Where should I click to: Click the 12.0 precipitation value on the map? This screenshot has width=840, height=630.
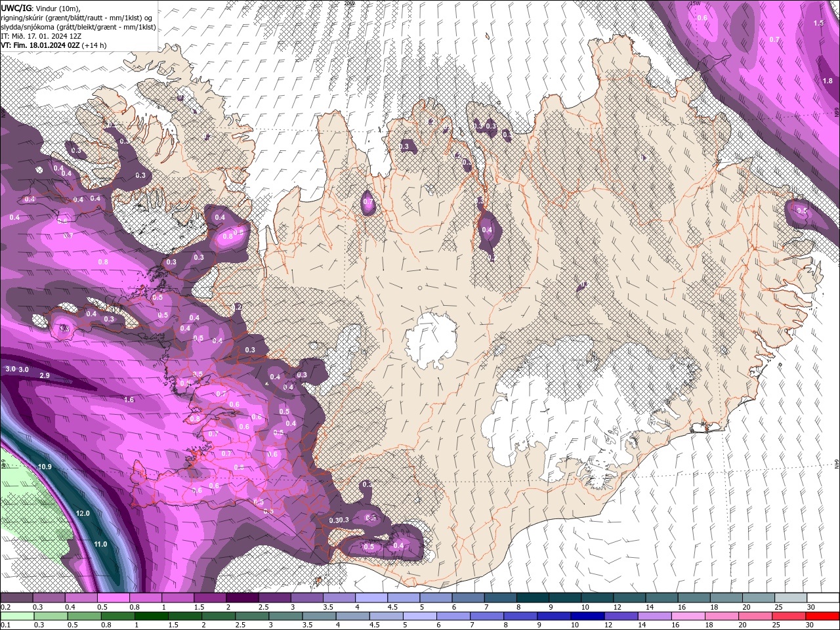point(83,513)
